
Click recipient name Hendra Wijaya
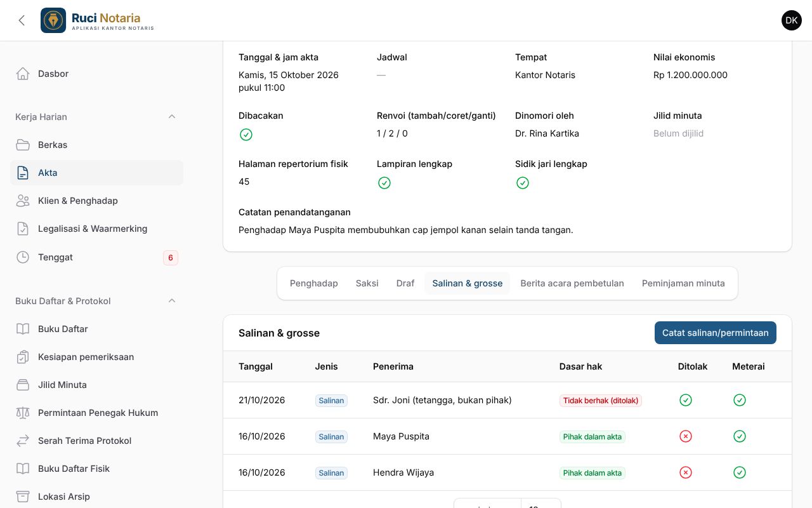(403, 472)
